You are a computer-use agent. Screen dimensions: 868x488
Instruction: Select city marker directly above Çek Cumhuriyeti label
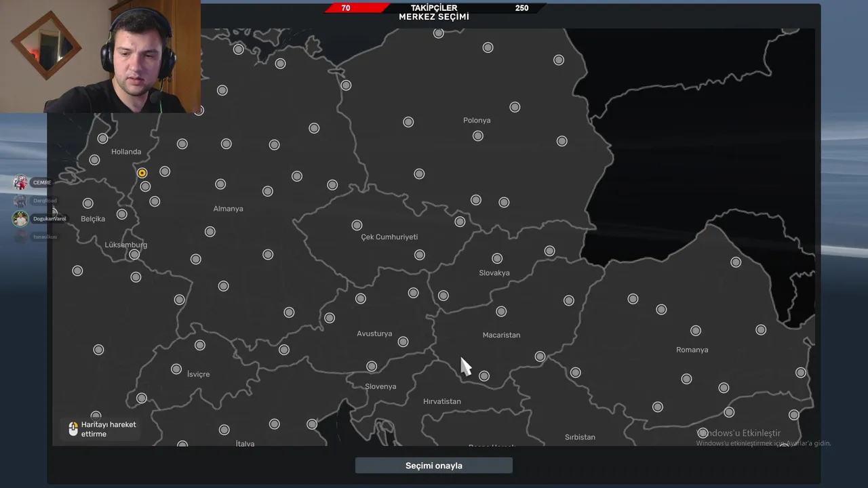(x=357, y=225)
